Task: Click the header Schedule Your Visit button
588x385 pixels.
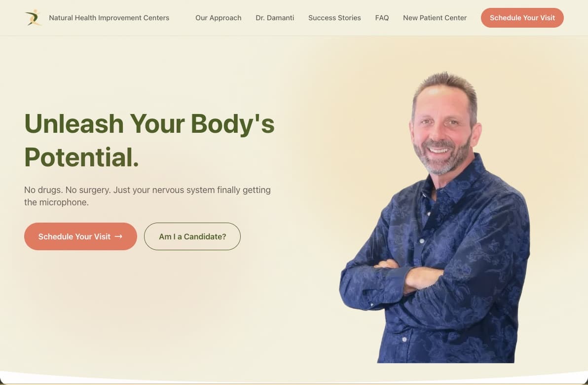Action: point(522,18)
